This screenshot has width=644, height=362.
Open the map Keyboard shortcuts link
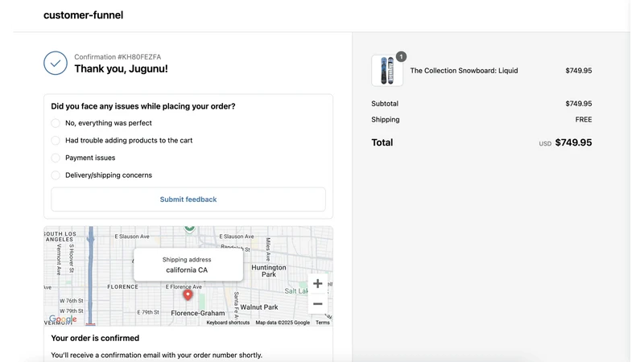[228, 323]
